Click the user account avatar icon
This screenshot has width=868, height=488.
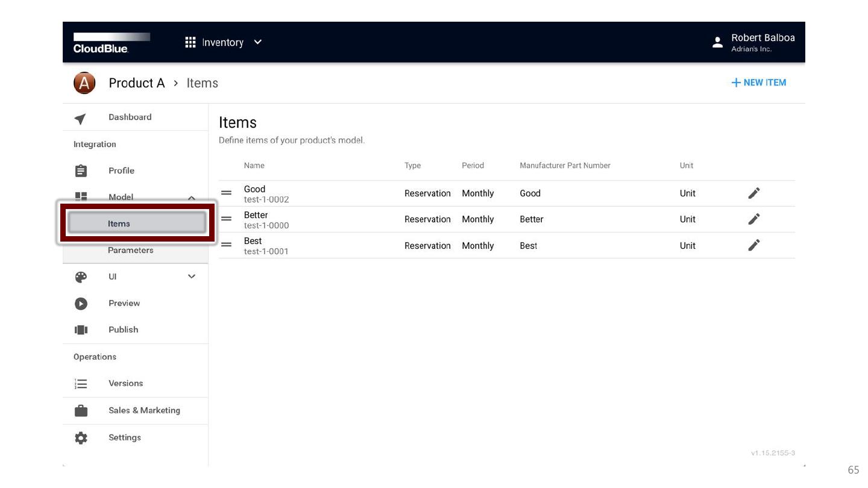717,42
